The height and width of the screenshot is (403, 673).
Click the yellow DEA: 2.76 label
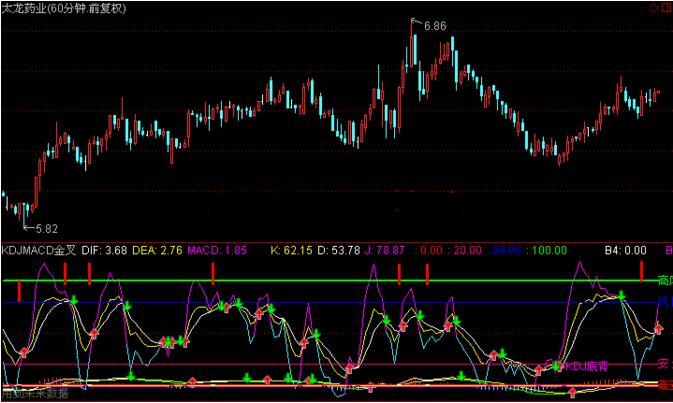[159, 249]
